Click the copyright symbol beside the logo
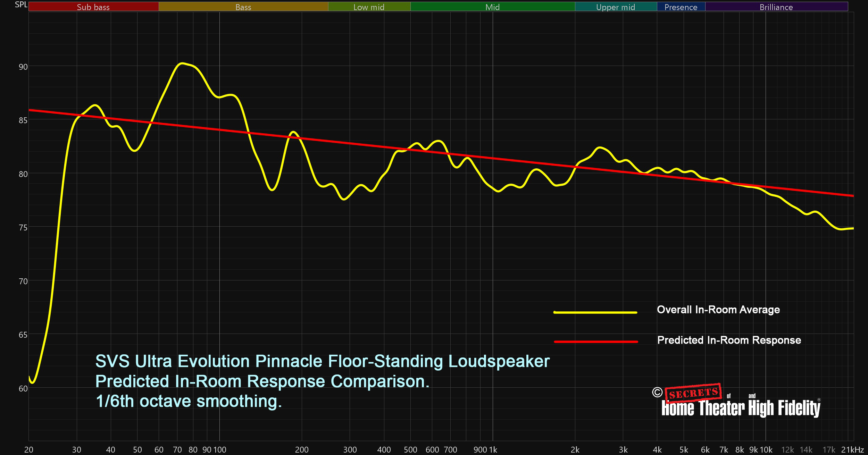Viewport: 868px width, 455px height. [x=657, y=392]
